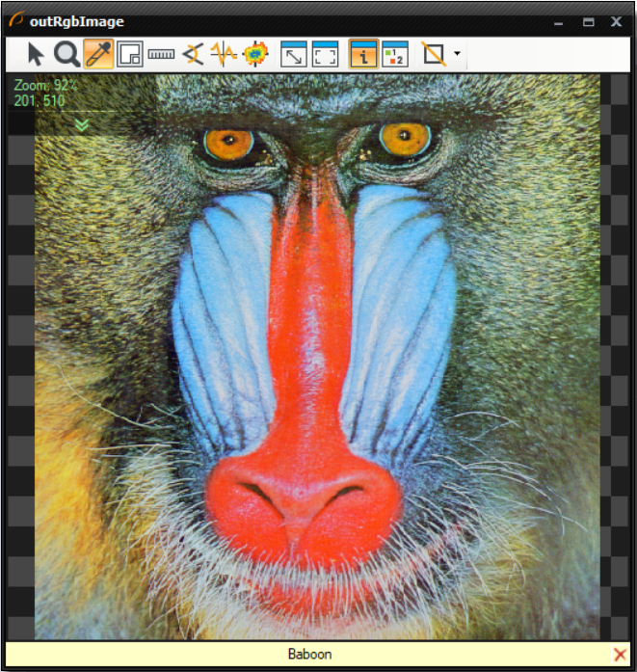Open the line profile tool
The width and height of the screenshot is (637, 672).
click(x=224, y=55)
